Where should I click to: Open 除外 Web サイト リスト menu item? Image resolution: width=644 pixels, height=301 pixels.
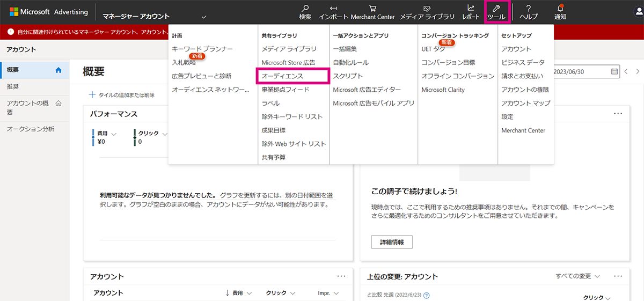tap(294, 144)
